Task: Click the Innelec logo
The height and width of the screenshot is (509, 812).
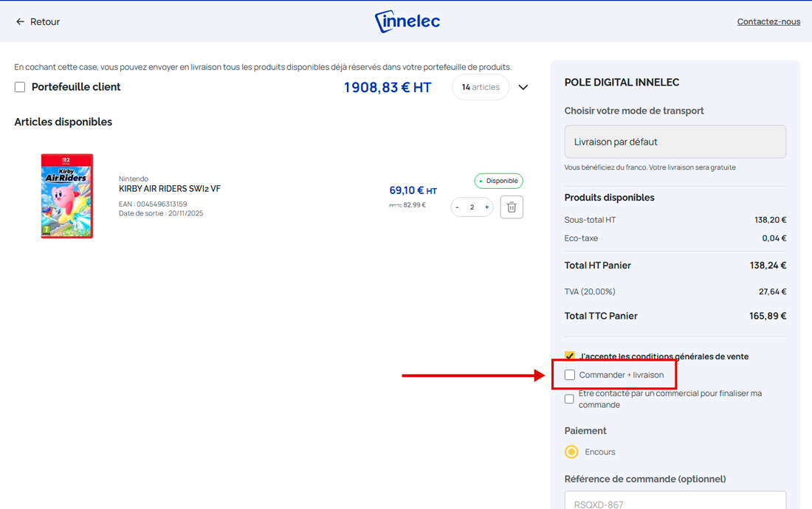Action: click(x=407, y=22)
